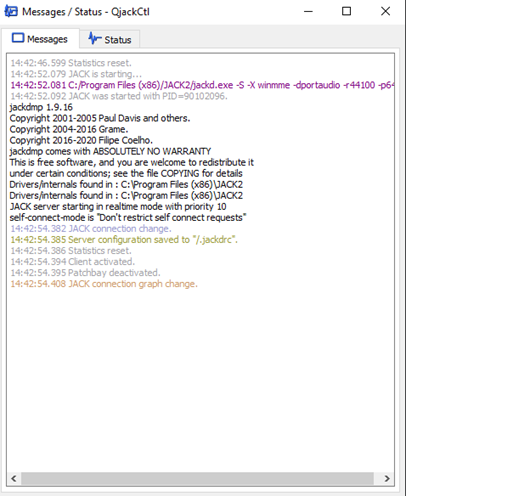Viewport: 520px width, 496px height.
Task: Click the monitor icon on Messages tab
Action: 18,38
